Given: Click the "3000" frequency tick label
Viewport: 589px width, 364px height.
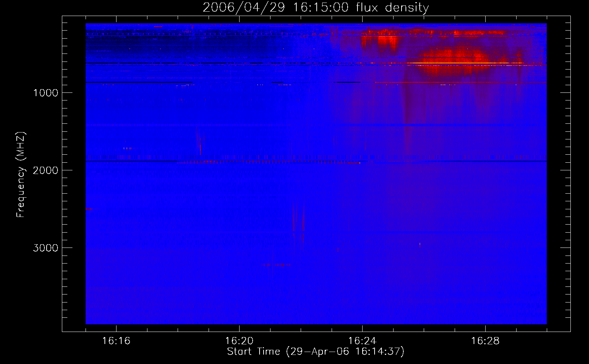Looking at the screenshot, I should pos(46,248).
